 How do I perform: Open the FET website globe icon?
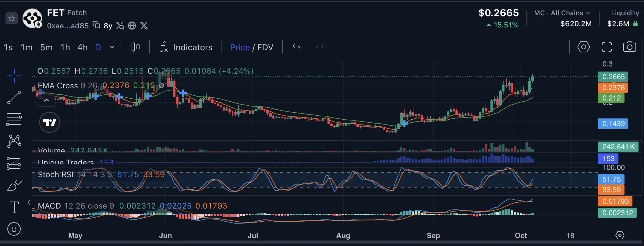pos(132,26)
